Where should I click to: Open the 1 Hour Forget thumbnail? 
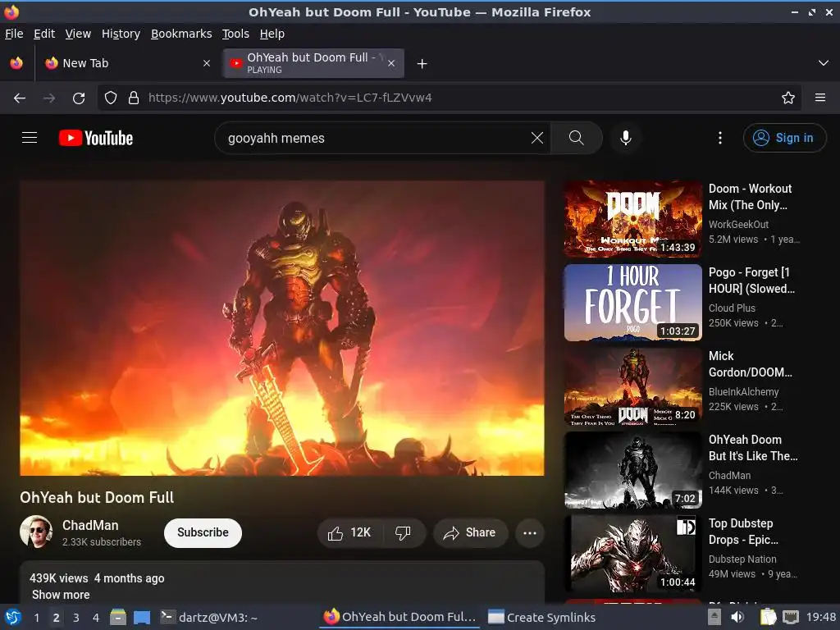tap(632, 303)
